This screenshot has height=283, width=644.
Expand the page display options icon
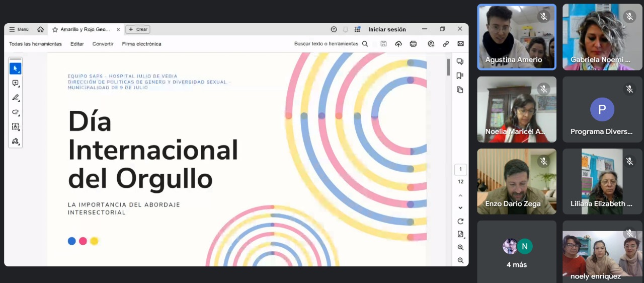pos(460,234)
